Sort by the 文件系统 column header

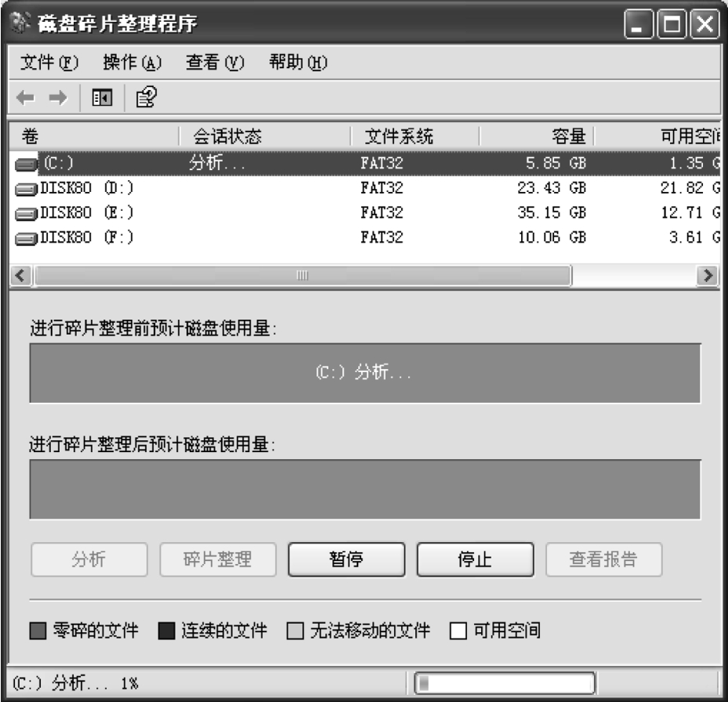pos(415,136)
